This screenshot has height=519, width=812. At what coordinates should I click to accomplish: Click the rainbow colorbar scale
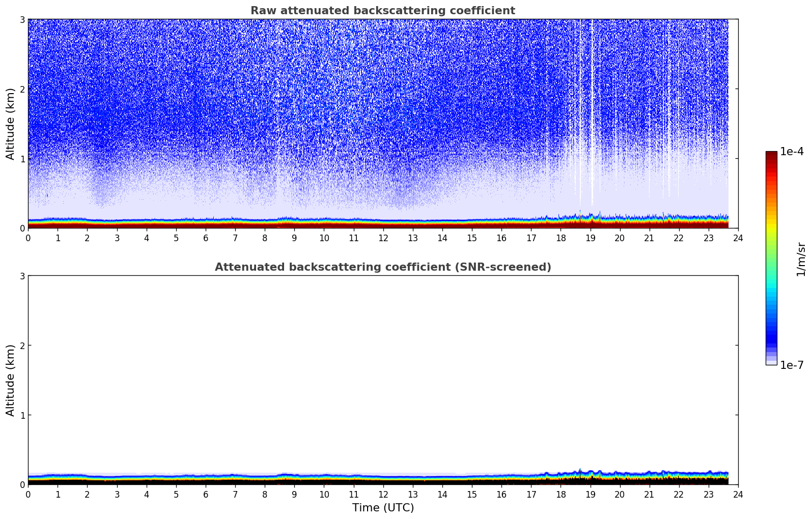(771, 258)
